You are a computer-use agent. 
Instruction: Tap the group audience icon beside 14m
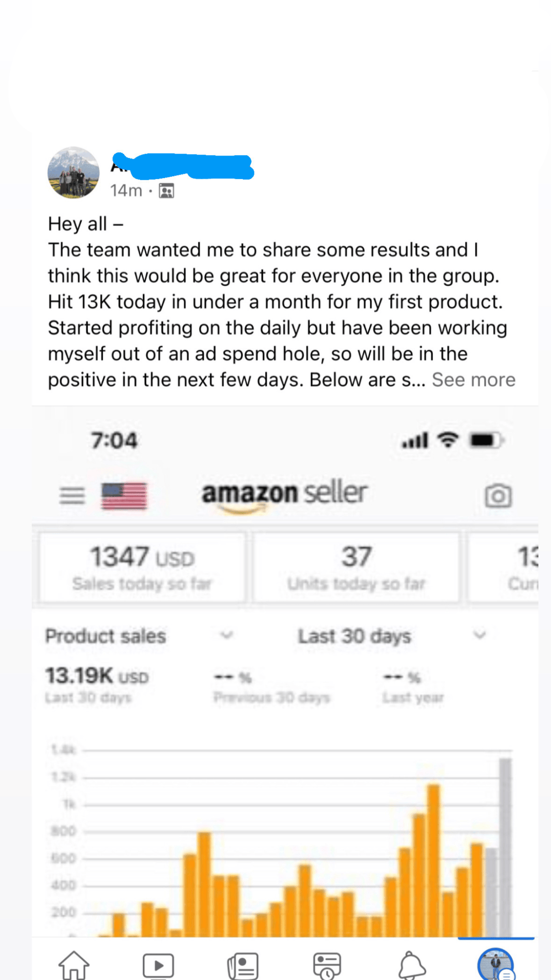pos(166,191)
